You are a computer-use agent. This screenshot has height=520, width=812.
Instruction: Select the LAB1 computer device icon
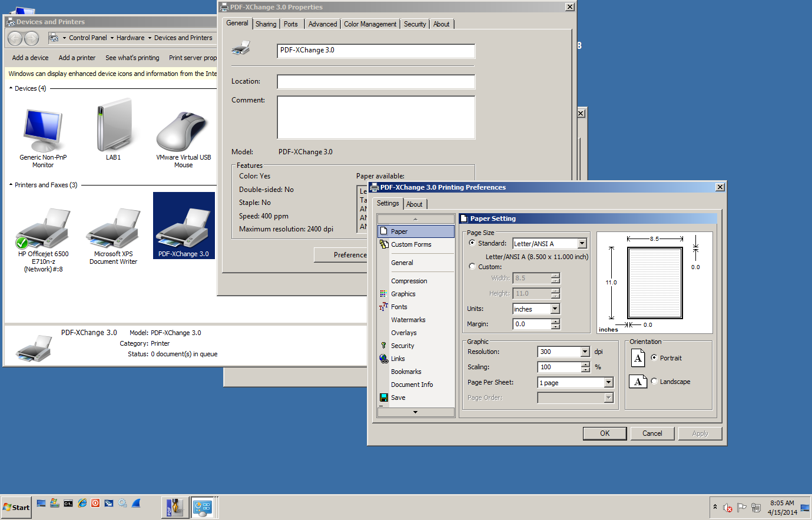tap(114, 125)
